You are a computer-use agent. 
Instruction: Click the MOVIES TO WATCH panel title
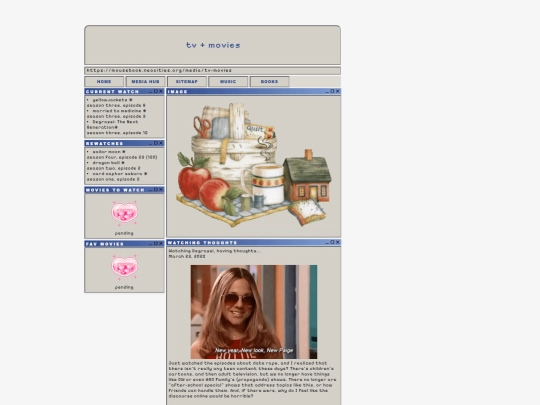115,190
